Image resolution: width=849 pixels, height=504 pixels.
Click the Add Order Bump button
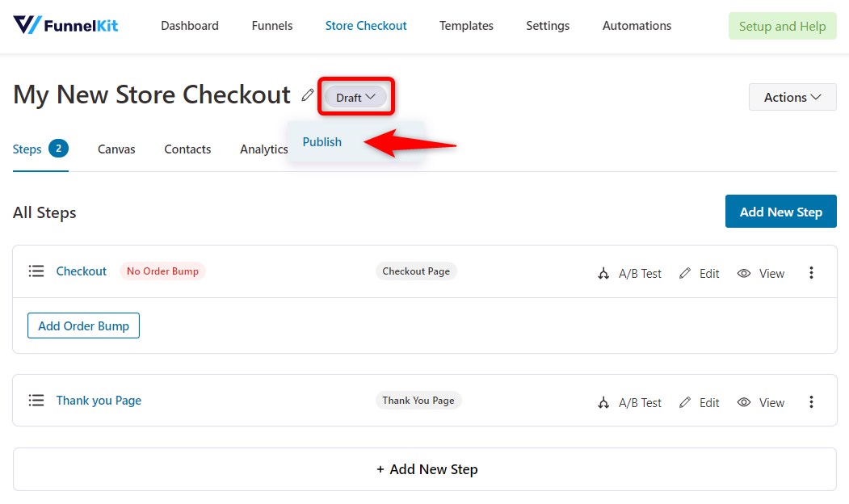point(83,325)
